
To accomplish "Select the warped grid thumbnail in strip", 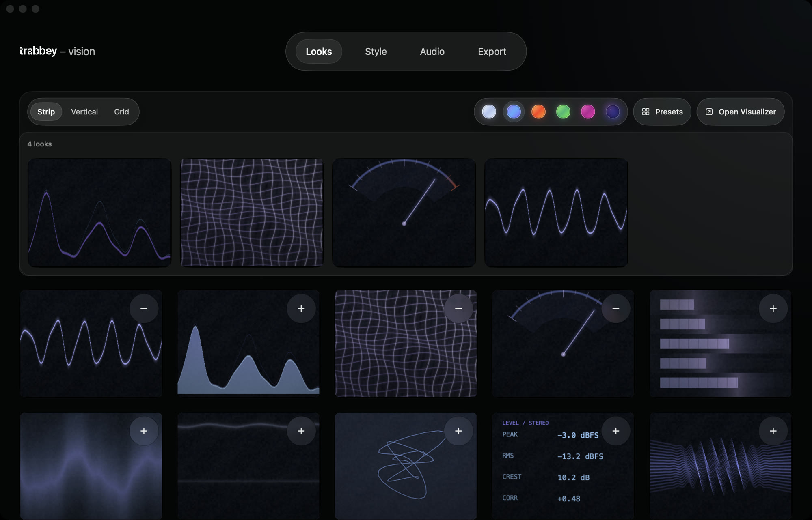I will click(x=252, y=213).
